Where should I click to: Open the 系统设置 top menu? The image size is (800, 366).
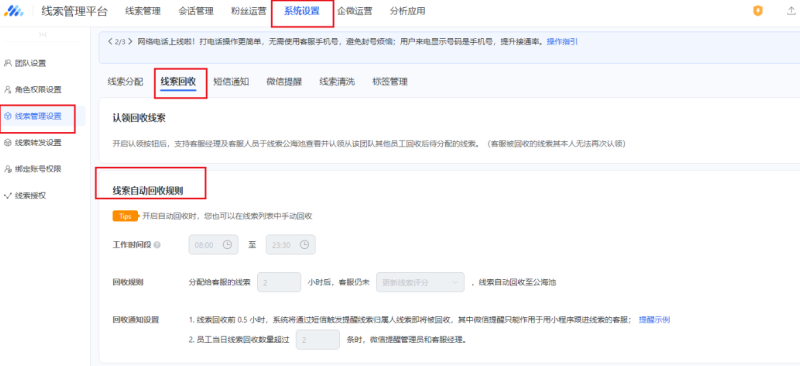click(x=302, y=11)
